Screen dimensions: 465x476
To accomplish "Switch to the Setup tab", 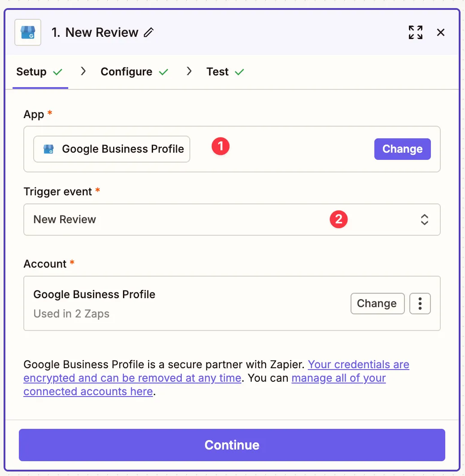I will [x=31, y=72].
